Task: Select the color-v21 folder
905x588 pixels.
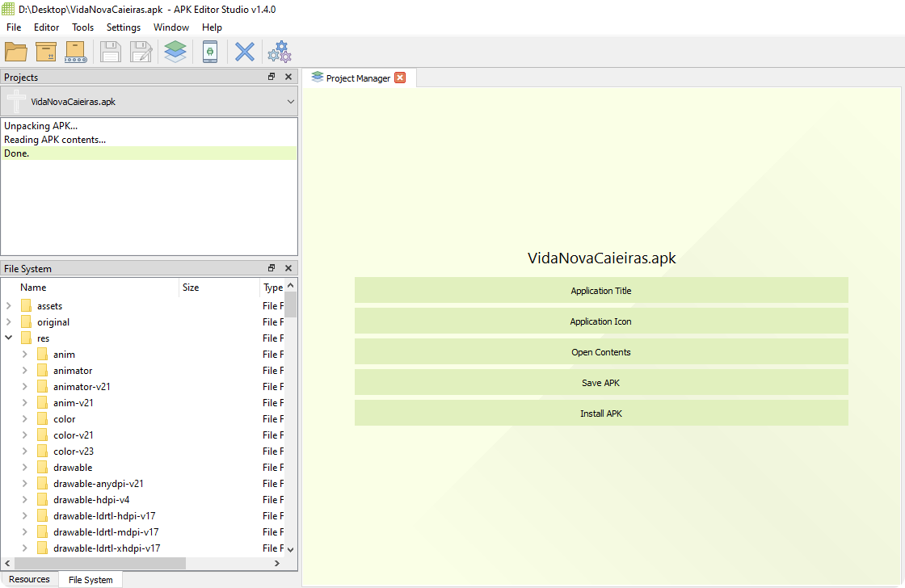Action: 73,435
